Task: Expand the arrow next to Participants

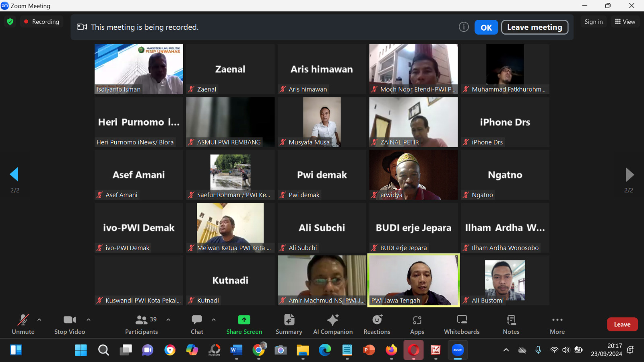Action: pos(168,320)
